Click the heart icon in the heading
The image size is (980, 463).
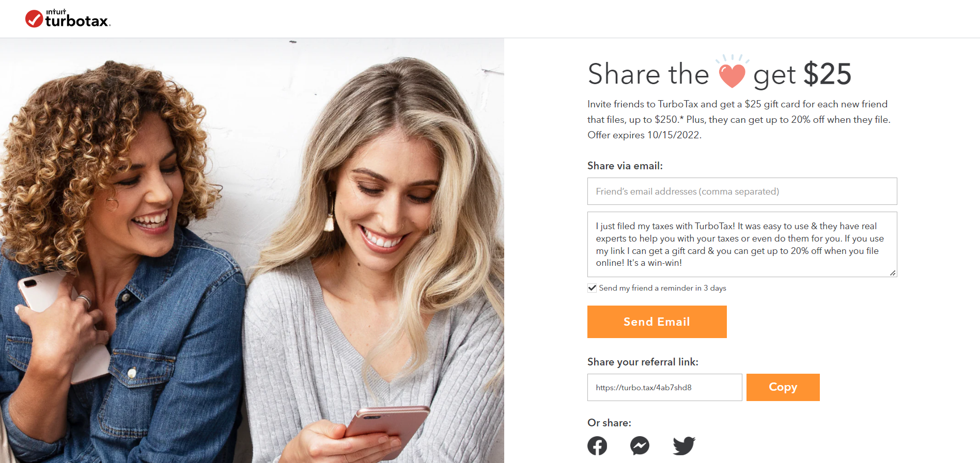pyautogui.click(x=732, y=72)
